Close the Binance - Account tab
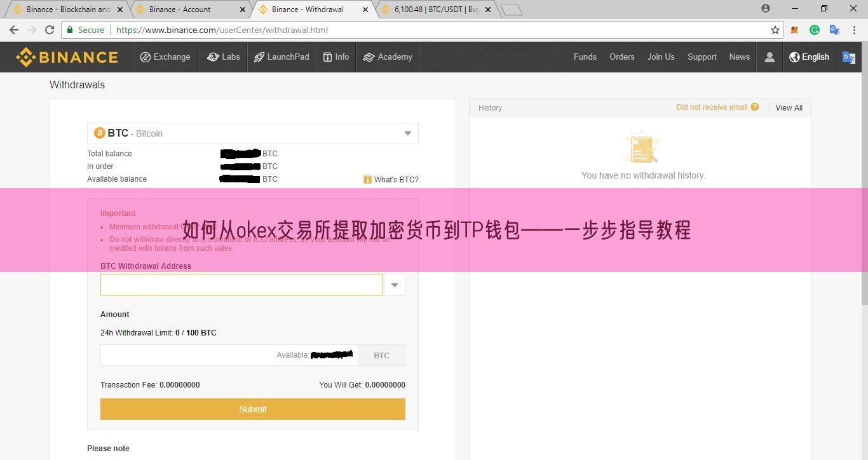 click(243, 10)
